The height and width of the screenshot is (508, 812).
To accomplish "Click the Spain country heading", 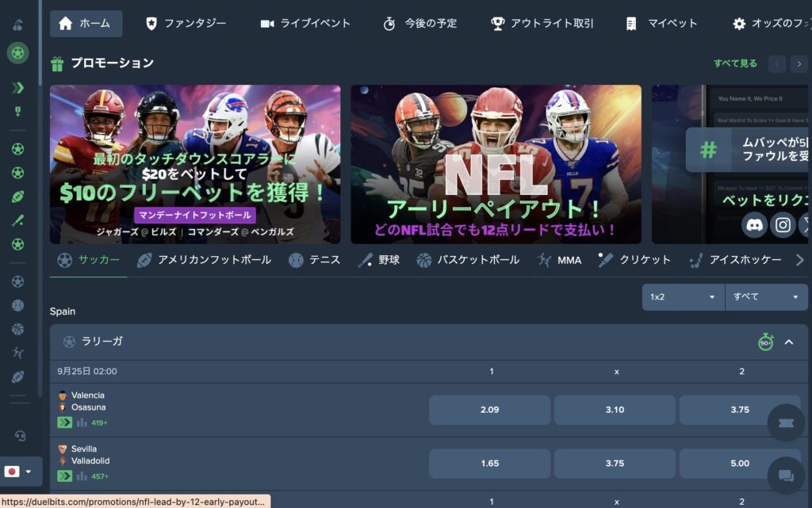I will pos(63,311).
